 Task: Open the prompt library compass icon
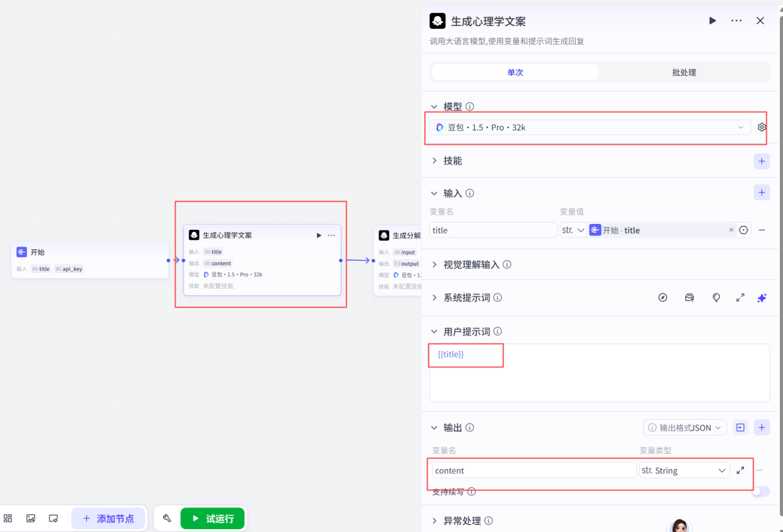663,297
